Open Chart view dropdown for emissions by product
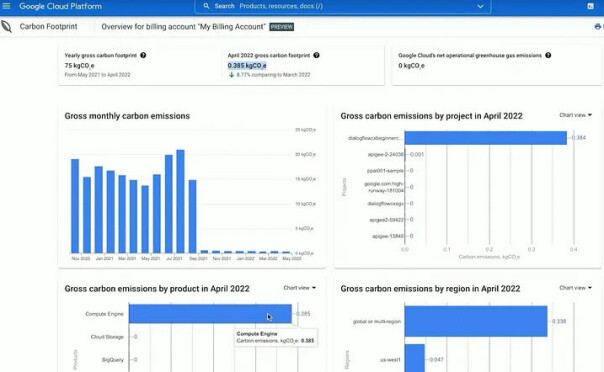The width and height of the screenshot is (604, 372). [299, 288]
